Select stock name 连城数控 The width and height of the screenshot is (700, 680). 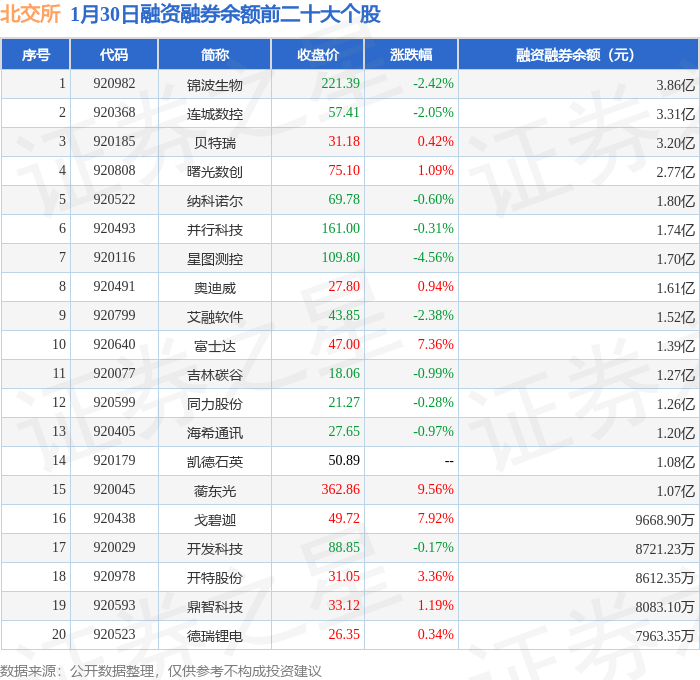tap(215, 114)
